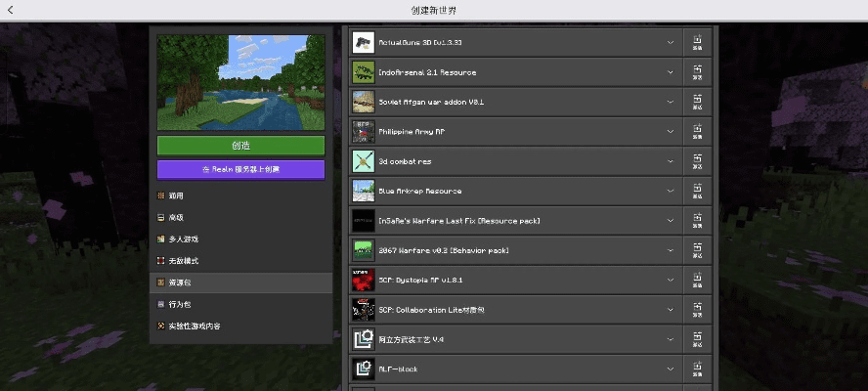Image resolution: width=868 pixels, height=391 pixels.
Task: Activate the ALF-block pack
Action: point(698,369)
